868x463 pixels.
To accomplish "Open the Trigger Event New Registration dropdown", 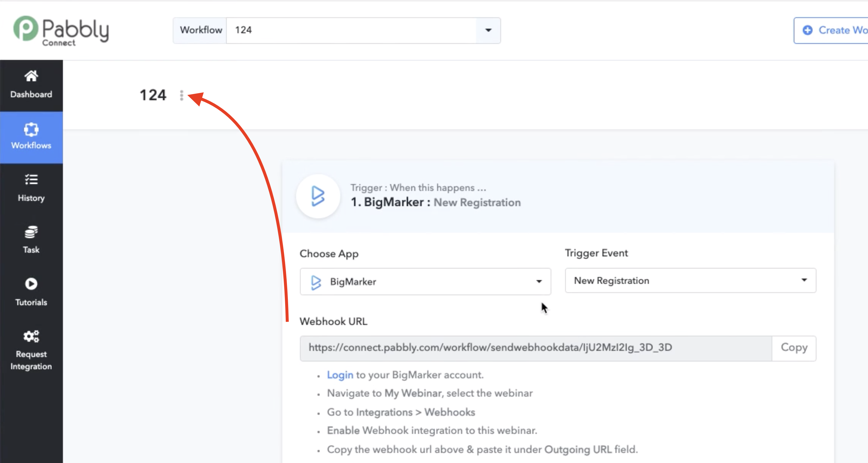I will (x=690, y=281).
